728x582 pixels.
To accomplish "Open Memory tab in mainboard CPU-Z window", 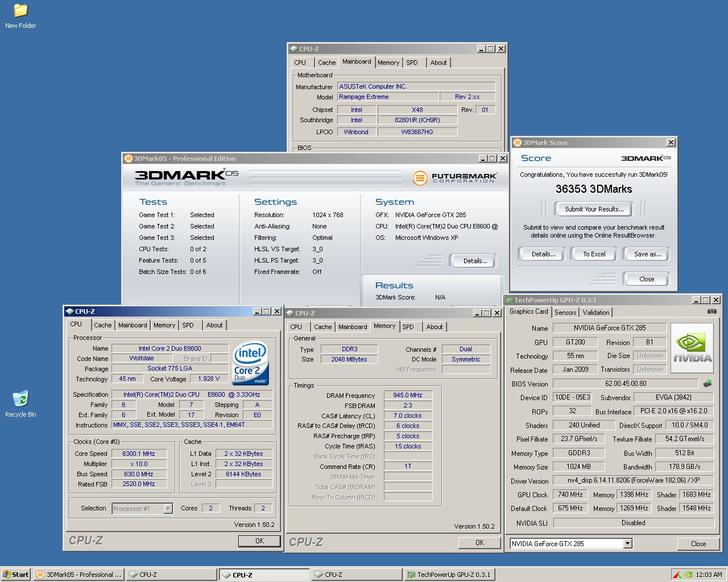I will 388,63.
